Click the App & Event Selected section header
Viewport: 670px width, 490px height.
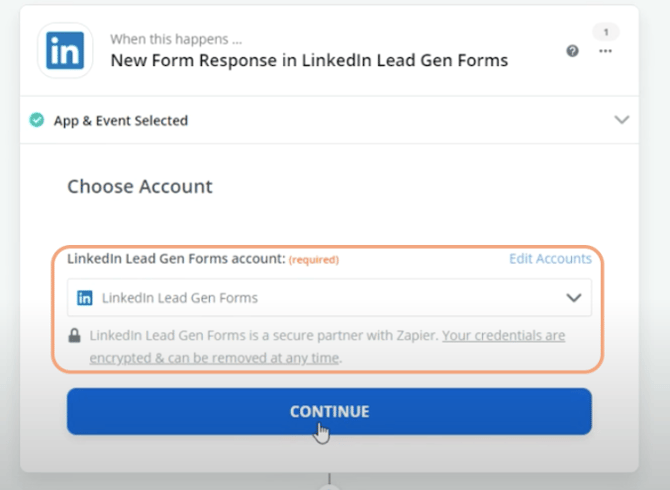pos(329,120)
